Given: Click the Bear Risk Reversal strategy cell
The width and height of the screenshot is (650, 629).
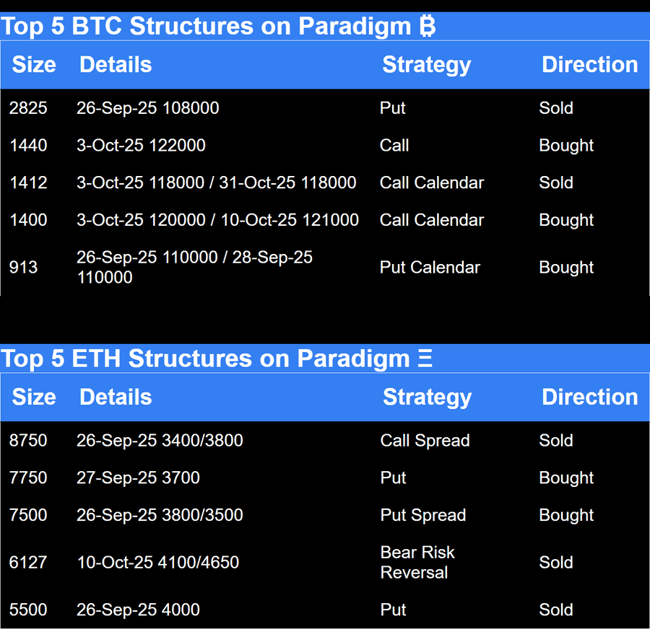Looking at the screenshot, I should pyautogui.click(x=417, y=562).
